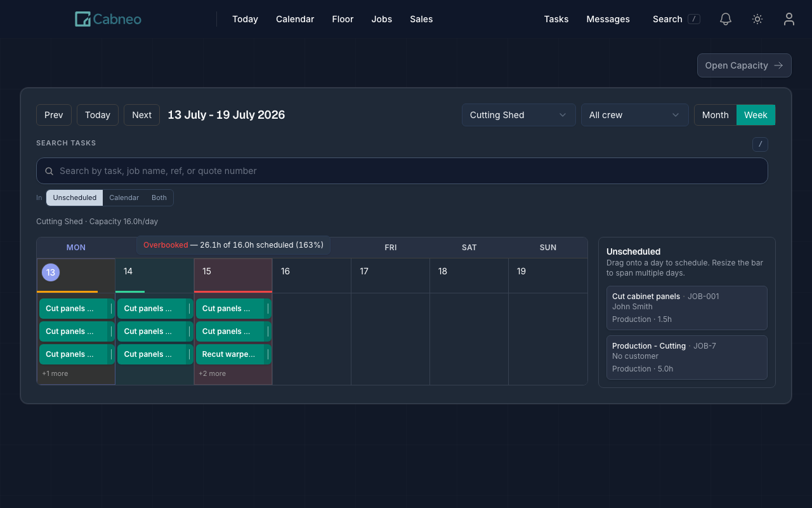Select the Cut cabinet panels JOB-001 card
812x508 pixels.
[686, 308]
